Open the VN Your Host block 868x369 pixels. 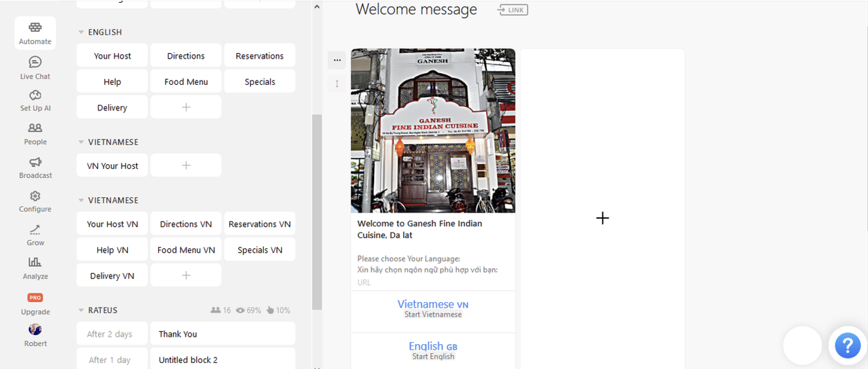coord(112,165)
